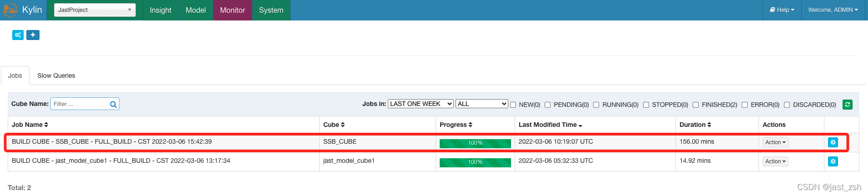The width and height of the screenshot is (868, 196).
Task: Sort by Job Name column arrows
Action: click(x=46, y=125)
